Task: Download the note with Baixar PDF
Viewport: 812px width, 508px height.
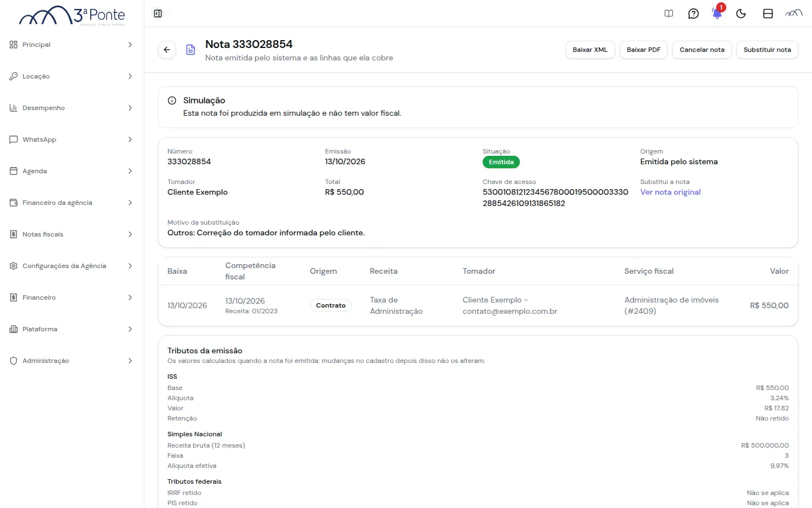Action: point(643,50)
